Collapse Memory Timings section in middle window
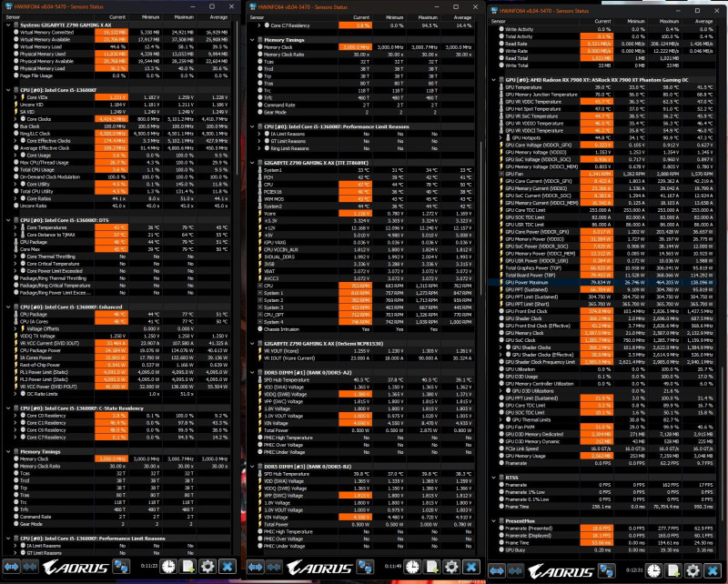 (252, 40)
